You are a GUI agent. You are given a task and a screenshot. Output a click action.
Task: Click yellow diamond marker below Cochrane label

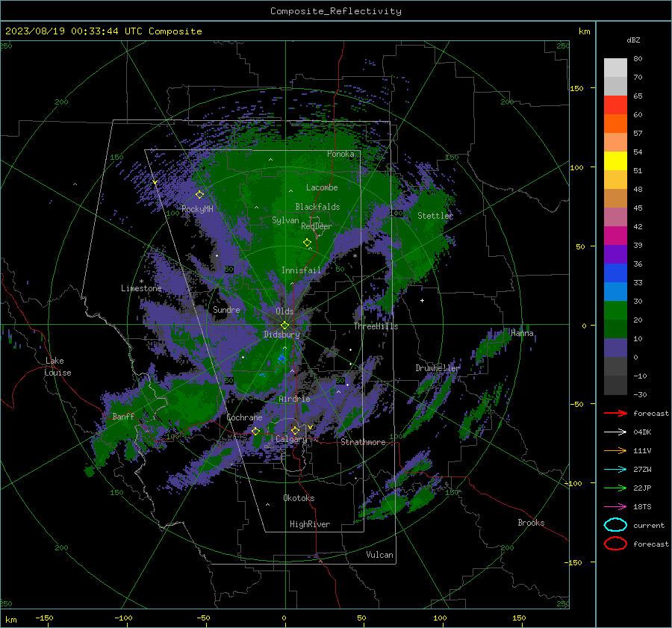(255, 432)
